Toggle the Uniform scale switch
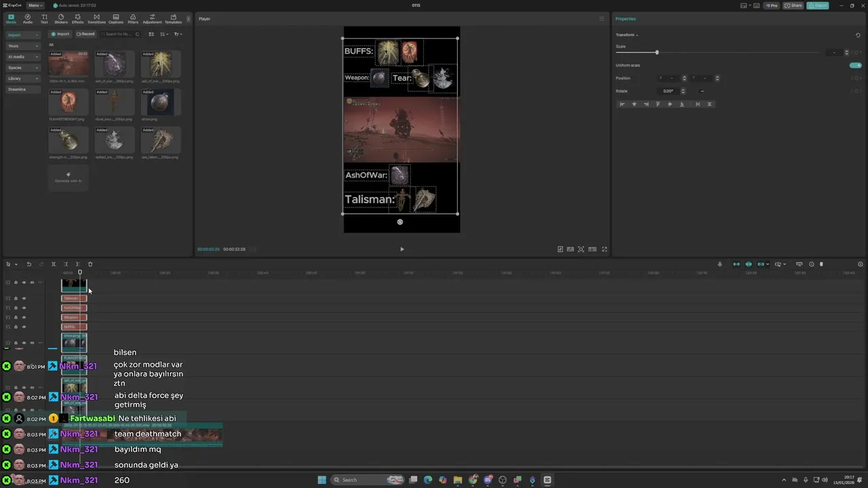Image resolution: width=868 pixels, height=488 pixels. pyautogui.click(x=855, y=65)
